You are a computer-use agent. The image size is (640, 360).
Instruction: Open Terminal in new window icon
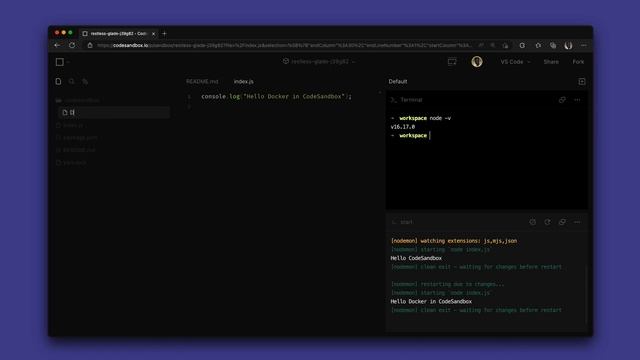pos(562,100)
